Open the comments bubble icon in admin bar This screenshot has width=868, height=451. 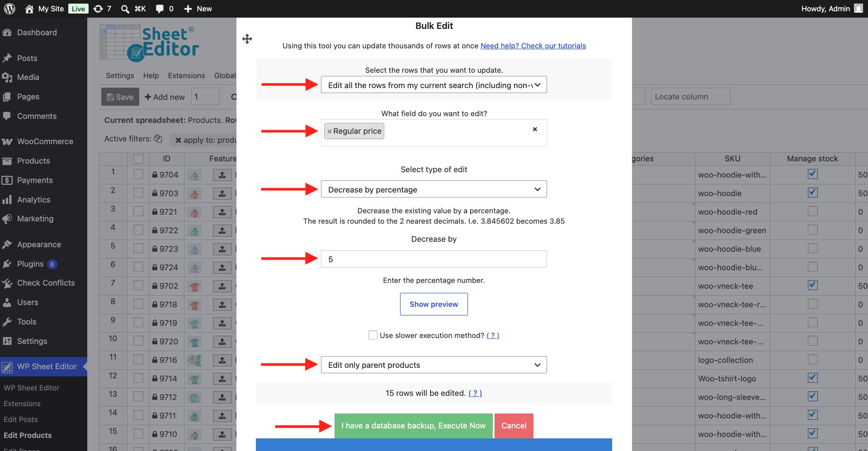click(x=160, y=9)
